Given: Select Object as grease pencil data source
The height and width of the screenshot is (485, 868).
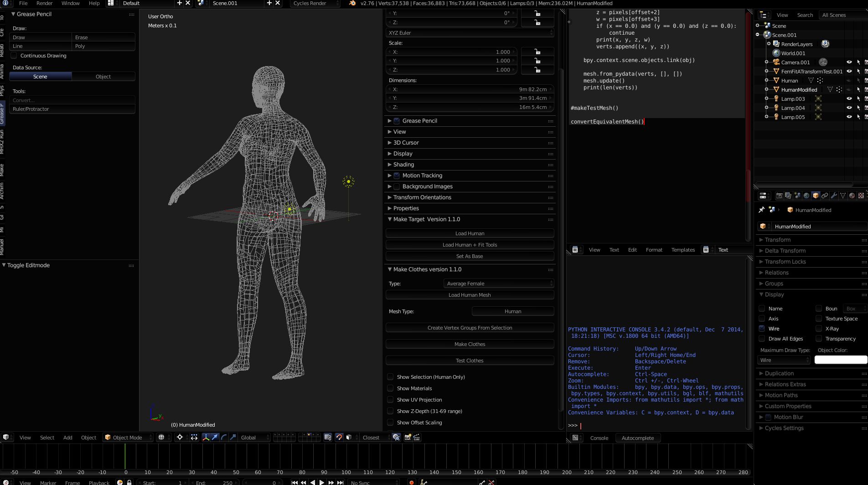Looking at the screenshot, I should coord(103,77).
